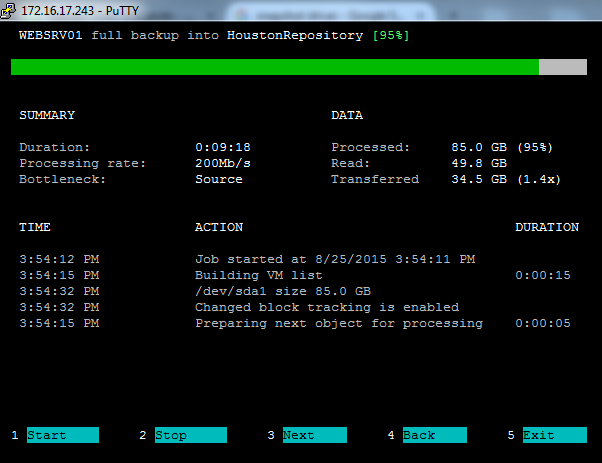
Task: Choose Exit at the bottom
Action: point(554,435)
